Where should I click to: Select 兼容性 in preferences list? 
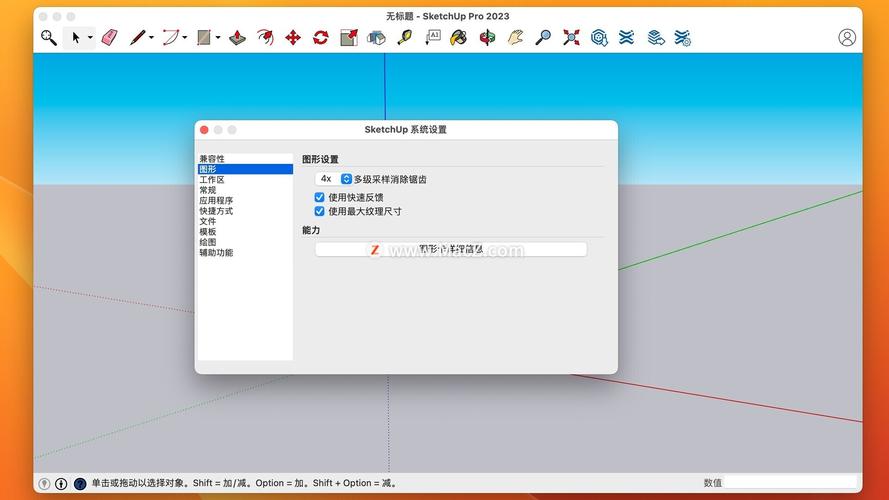245,159
